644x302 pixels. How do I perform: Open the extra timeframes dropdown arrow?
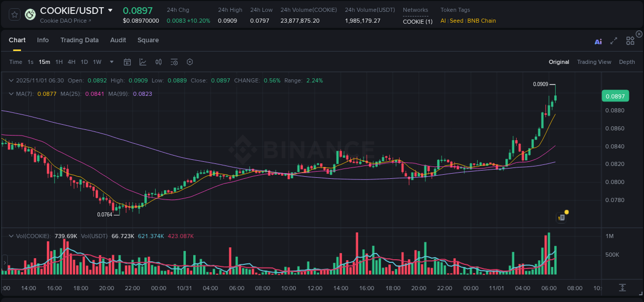point(111,62)
